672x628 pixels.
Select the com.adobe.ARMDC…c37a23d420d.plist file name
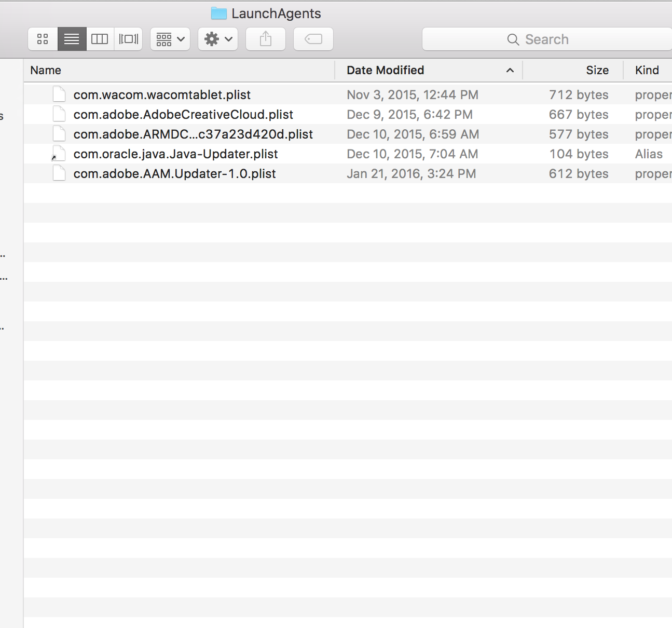pos(193,134)
